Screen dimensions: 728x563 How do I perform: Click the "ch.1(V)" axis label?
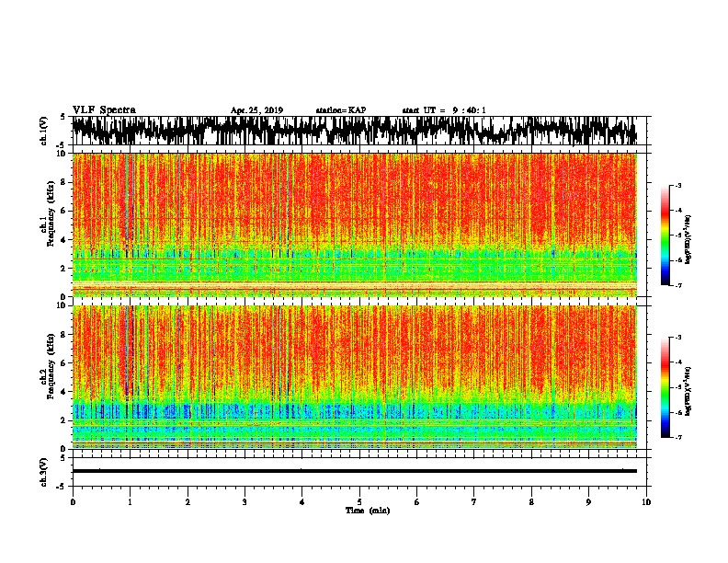(x=44, y=131)
